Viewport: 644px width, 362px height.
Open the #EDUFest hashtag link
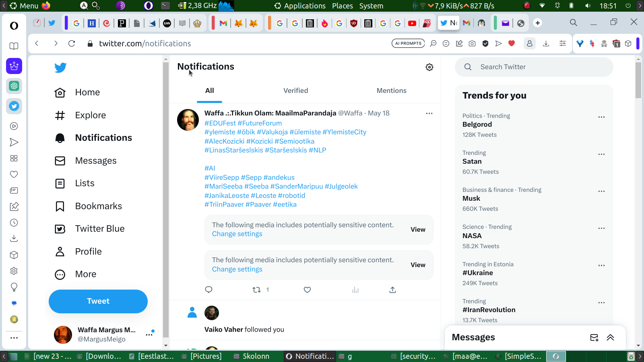click(x=220, y=123)
